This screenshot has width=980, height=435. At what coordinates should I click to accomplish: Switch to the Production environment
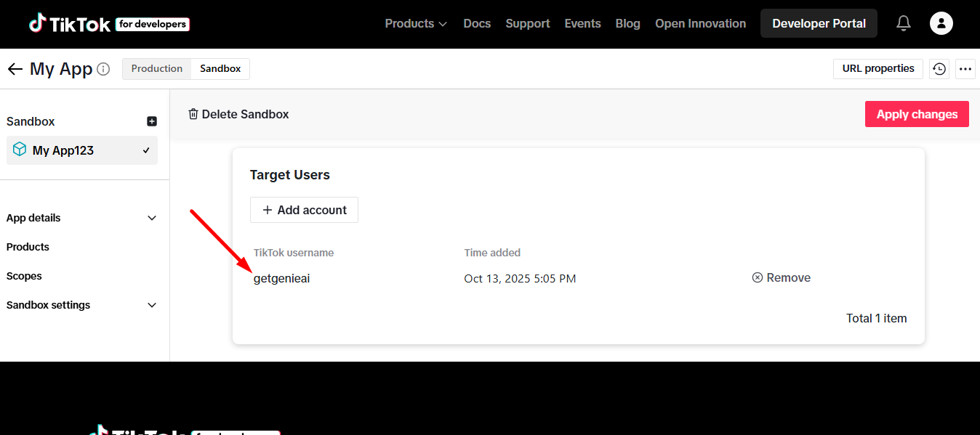pos(156,69)
